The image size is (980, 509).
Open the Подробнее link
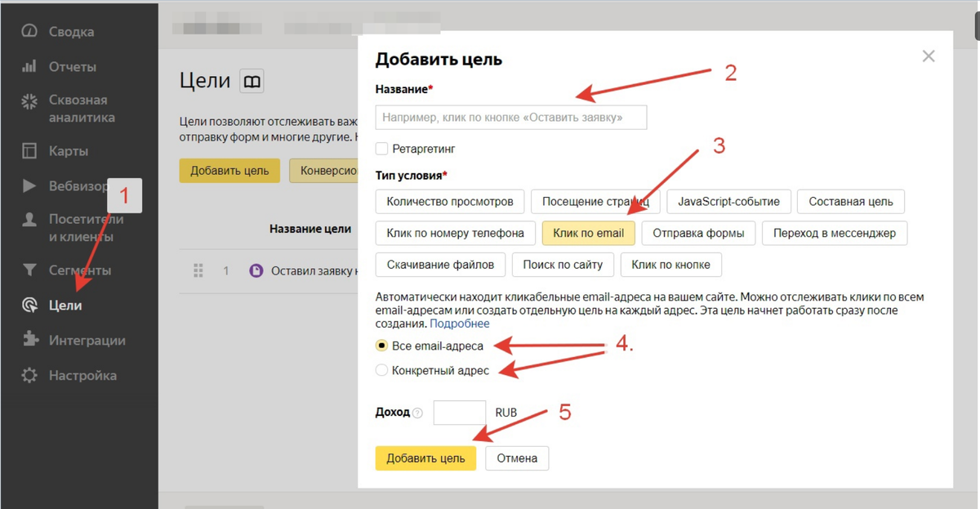(x=460, y=324)
